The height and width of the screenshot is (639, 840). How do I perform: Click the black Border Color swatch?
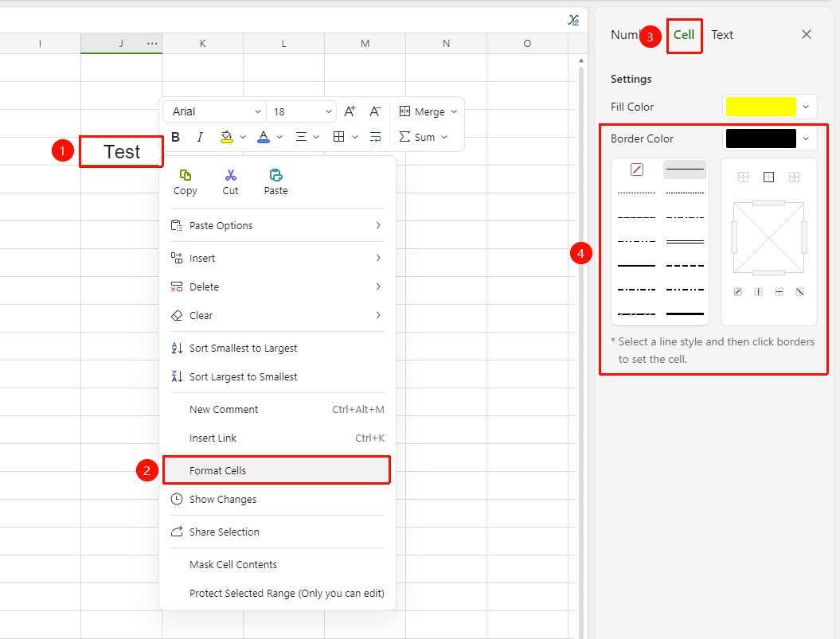point(760,138)
